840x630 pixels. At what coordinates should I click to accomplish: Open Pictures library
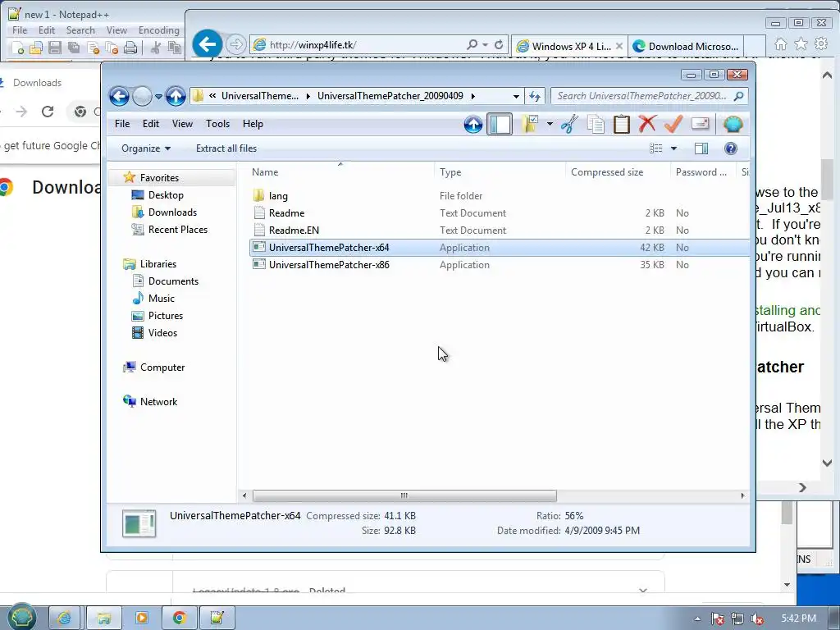click(166, 316)
